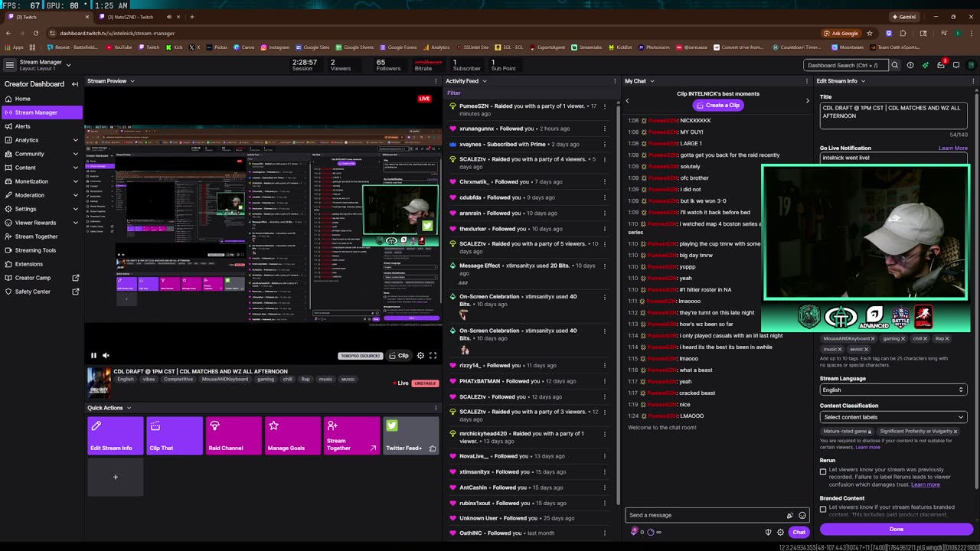
Task: Remove Significant Profanity or Vulgarity label
Action: (955, 431)
